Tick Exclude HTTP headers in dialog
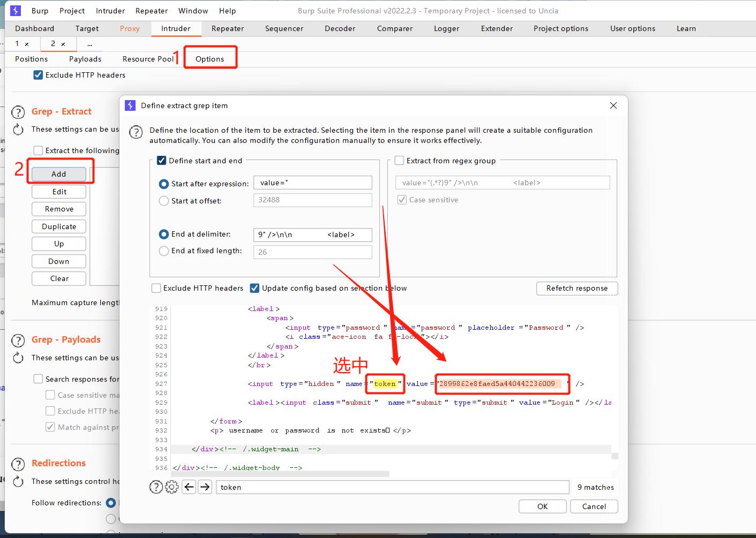Image resolution: width=756 pixels, height=538 pixels. (156, 288)
